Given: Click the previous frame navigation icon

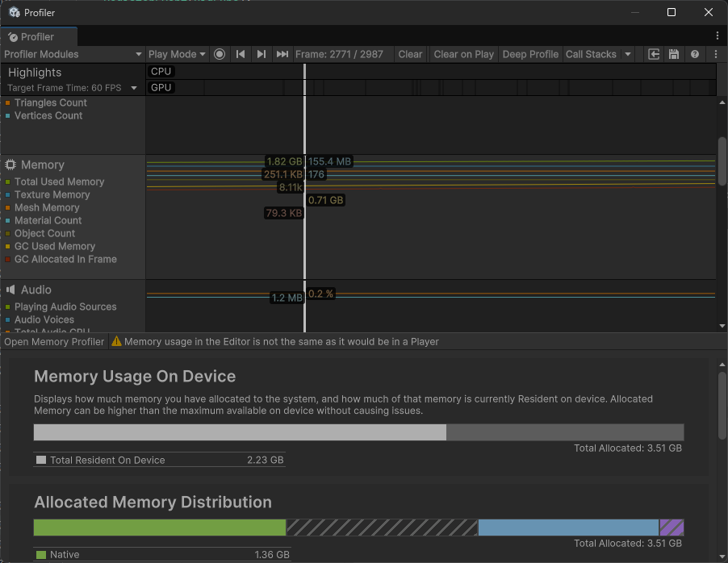Looking at the screenshot, I should click(x=241, y=54).
